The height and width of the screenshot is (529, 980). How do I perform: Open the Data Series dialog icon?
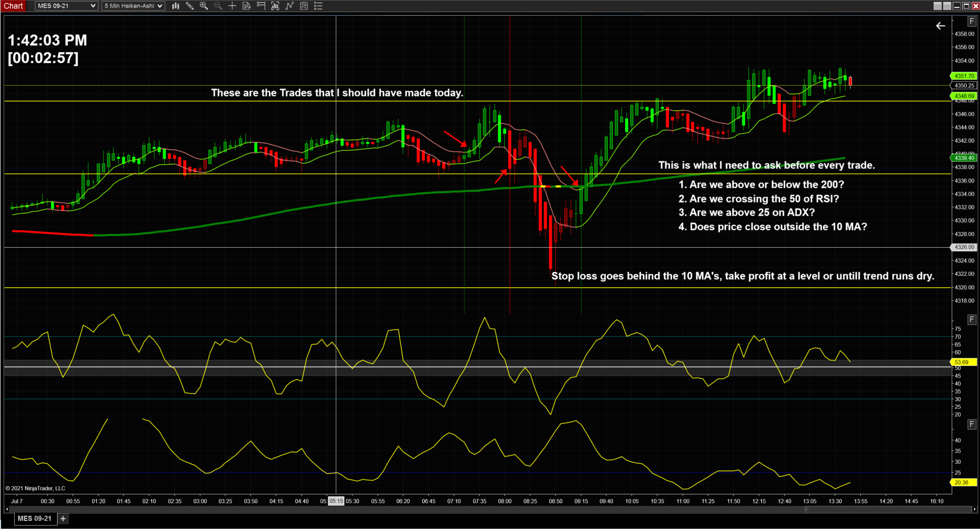click(275, 6)
